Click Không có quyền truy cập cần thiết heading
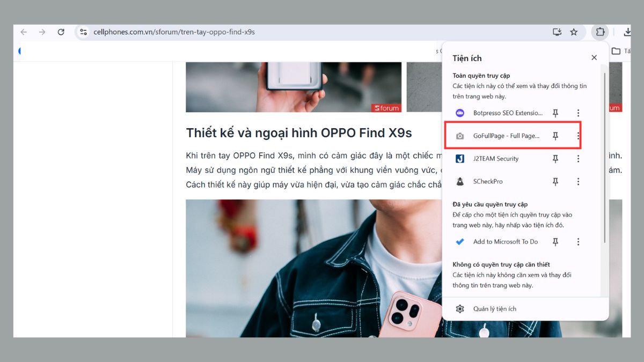Screen dimensions: 644x362 (x=501, y=264)
